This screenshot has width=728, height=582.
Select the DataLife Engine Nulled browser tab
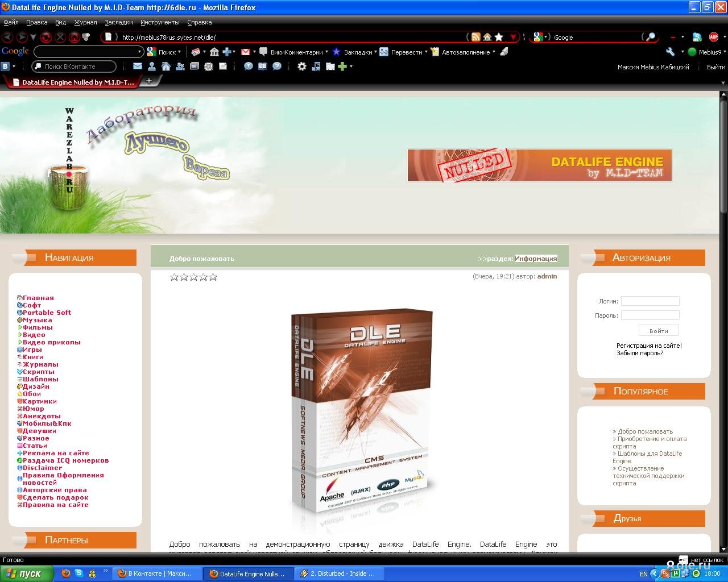click(x=72, y=82)
